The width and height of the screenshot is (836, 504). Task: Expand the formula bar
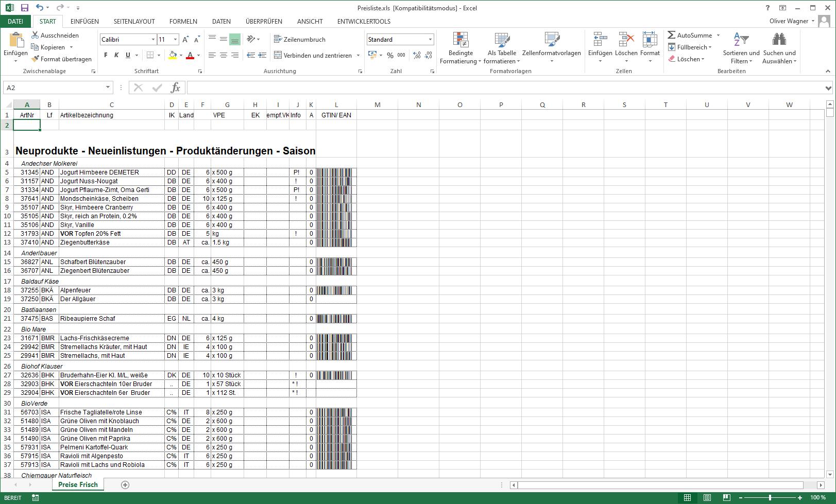coord(828,88)
